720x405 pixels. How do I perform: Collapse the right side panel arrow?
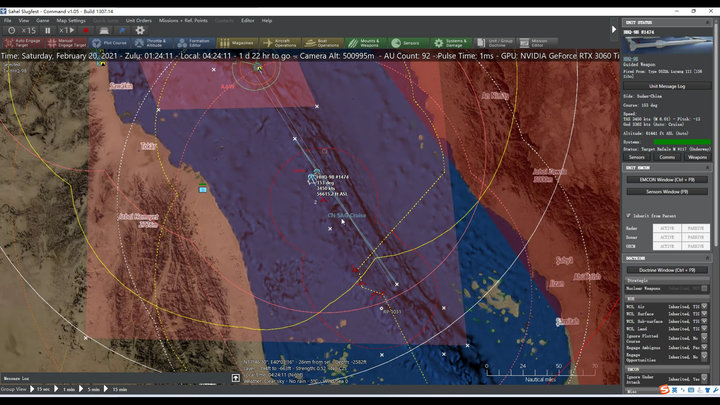point(613,29)
